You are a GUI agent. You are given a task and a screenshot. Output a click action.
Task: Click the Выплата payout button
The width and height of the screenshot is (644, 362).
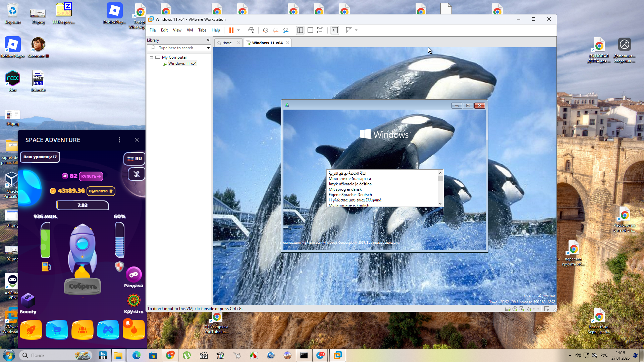101,191
